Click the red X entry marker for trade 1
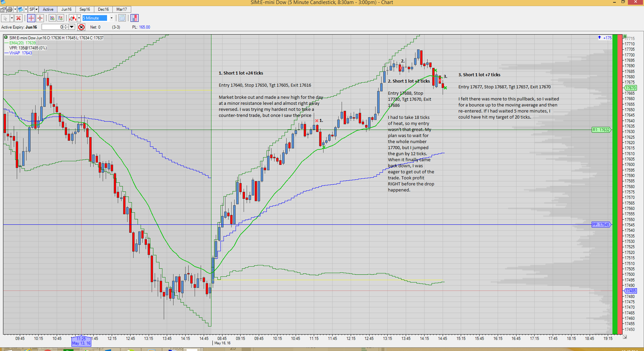The width and height of the screenshot is (644, 351). (x=317, y=121)
